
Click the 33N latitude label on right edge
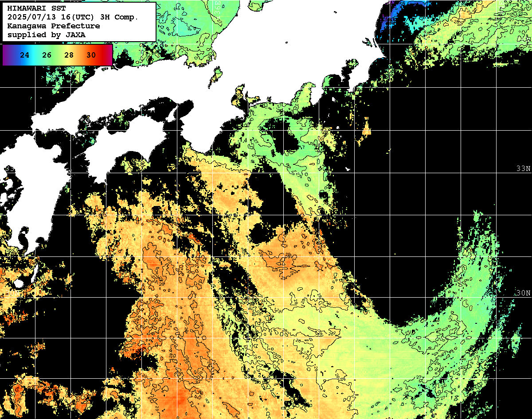[524, 169]
